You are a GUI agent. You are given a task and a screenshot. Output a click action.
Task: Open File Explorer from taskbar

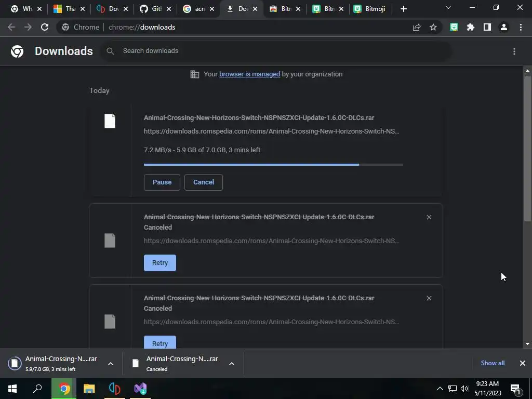[89, 389]
